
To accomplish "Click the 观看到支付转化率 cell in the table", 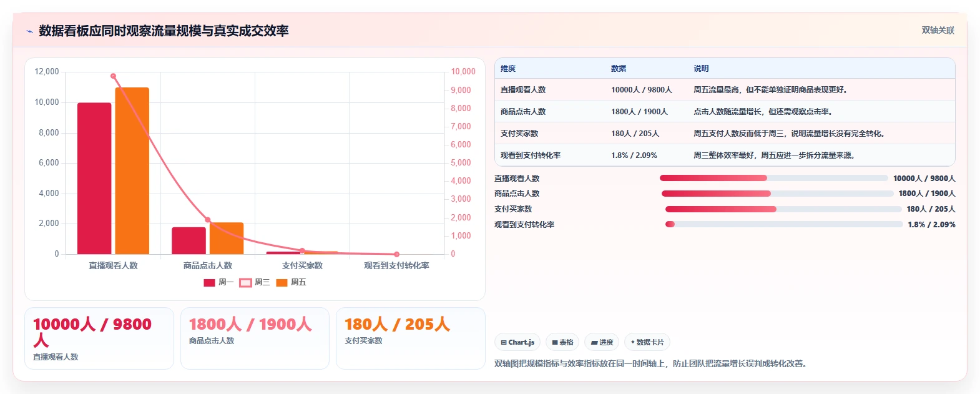I will (x=531, y=155).
